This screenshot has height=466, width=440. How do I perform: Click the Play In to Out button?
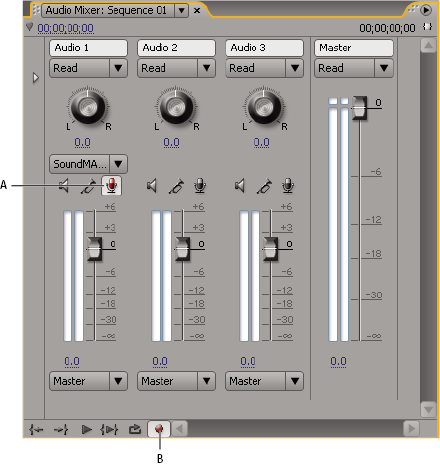click(x=110, y=429)
